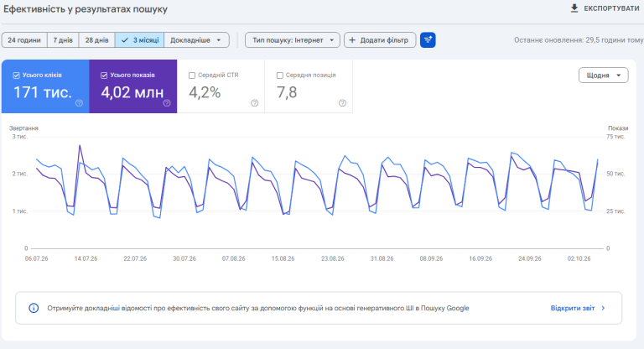Click the info icon in generative AI banner

tap(34, 308)
